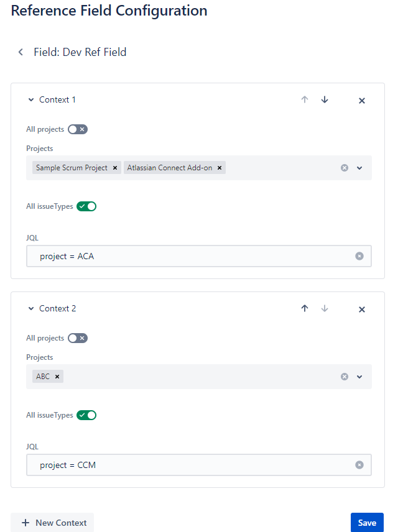Remove the Sample Scrum Project tag
This screenshot has height=532, width=403.
(115, 167)
